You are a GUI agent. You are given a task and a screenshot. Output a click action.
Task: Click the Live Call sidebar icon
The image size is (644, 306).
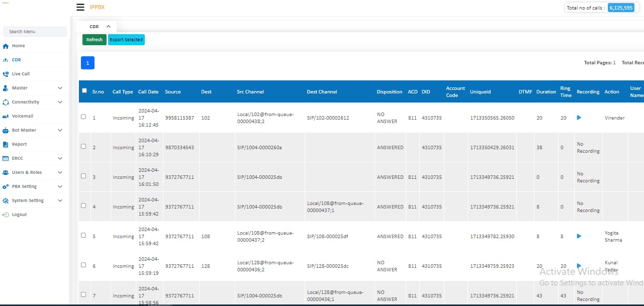click(x=9, y=73)
